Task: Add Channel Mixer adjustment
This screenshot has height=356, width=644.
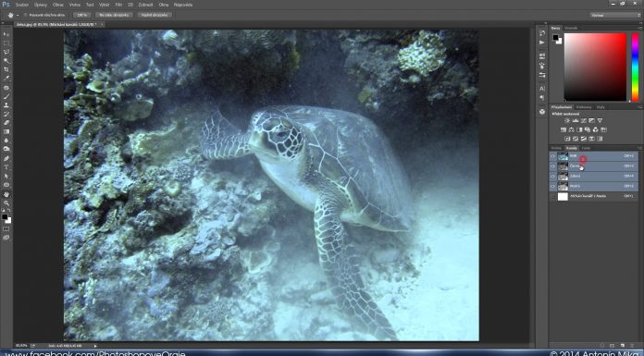Action: tap(596, 129)
